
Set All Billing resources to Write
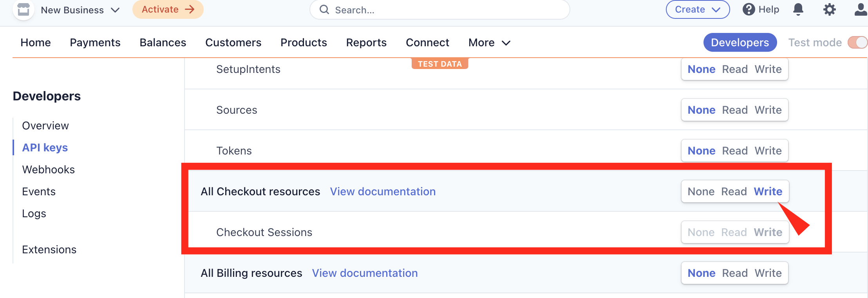(768, 273)
